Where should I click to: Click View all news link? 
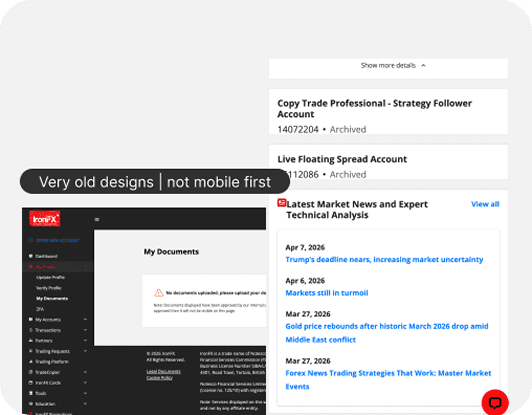click(485, 204)
